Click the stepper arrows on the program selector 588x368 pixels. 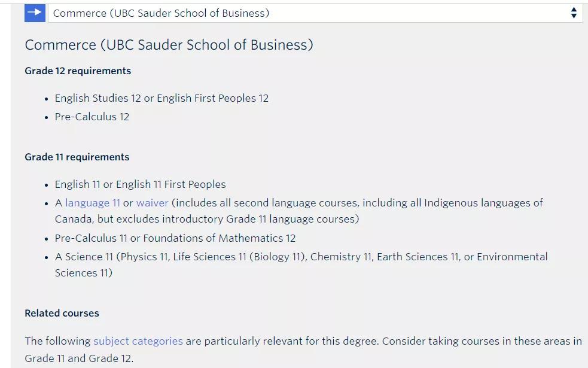click(x=573, y=13)
